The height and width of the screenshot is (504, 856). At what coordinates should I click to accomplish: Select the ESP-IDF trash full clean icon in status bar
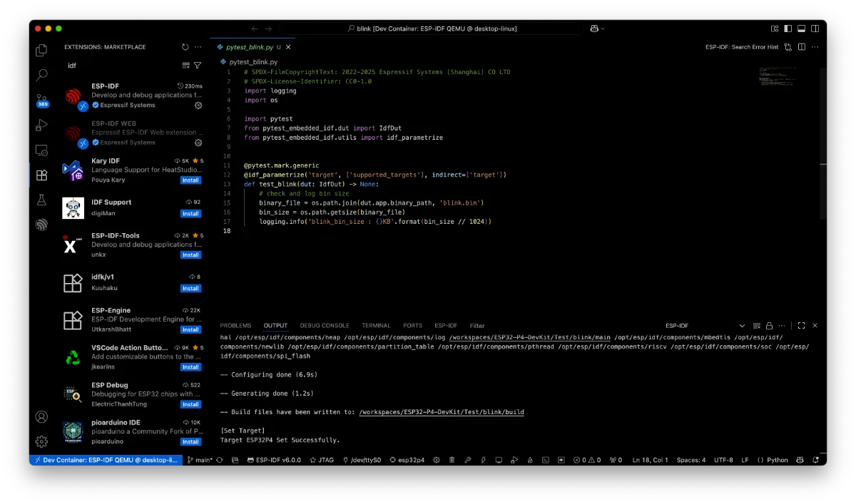pyautogui.click(x=452, y=460)
